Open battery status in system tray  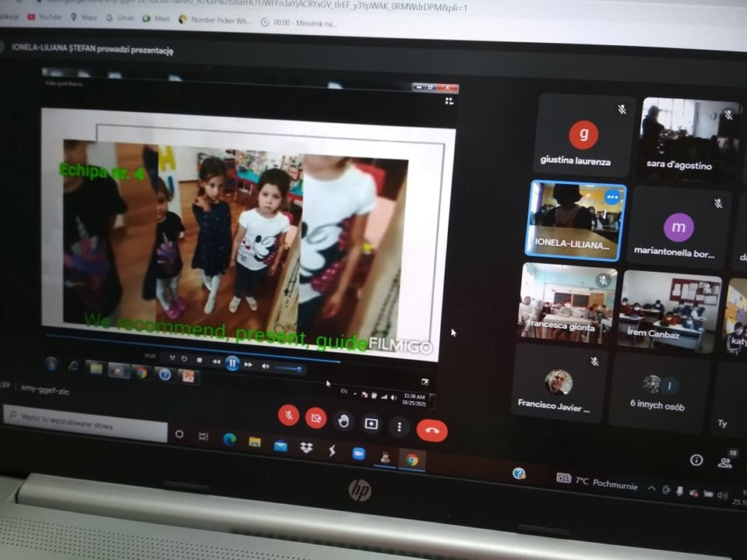point(708,494)
